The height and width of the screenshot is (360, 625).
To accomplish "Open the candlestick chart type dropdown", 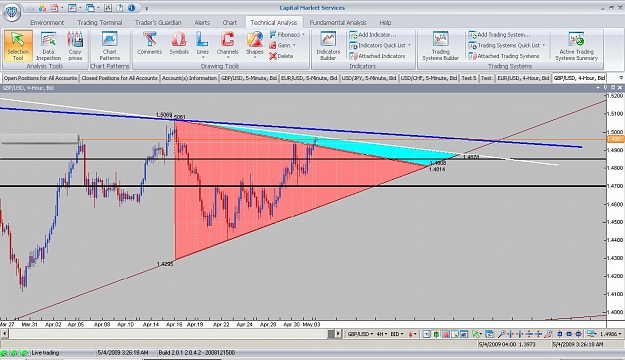I will (x=413, y=334).
